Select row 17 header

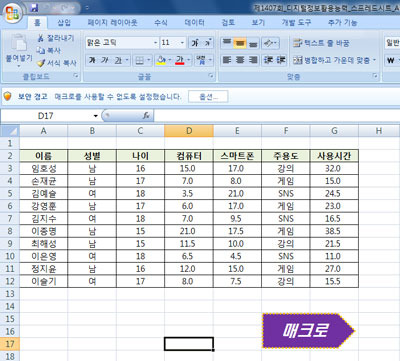pos(10,344)
